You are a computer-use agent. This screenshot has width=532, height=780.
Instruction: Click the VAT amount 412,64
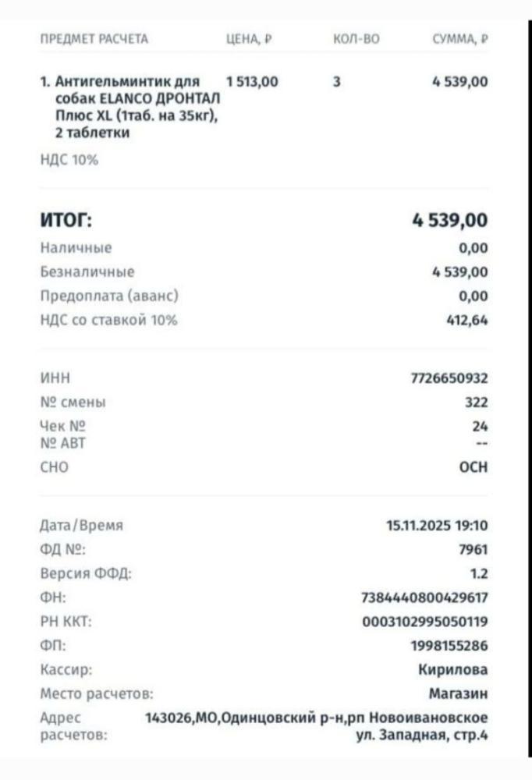pyautogui.click(x=466, y=320)
